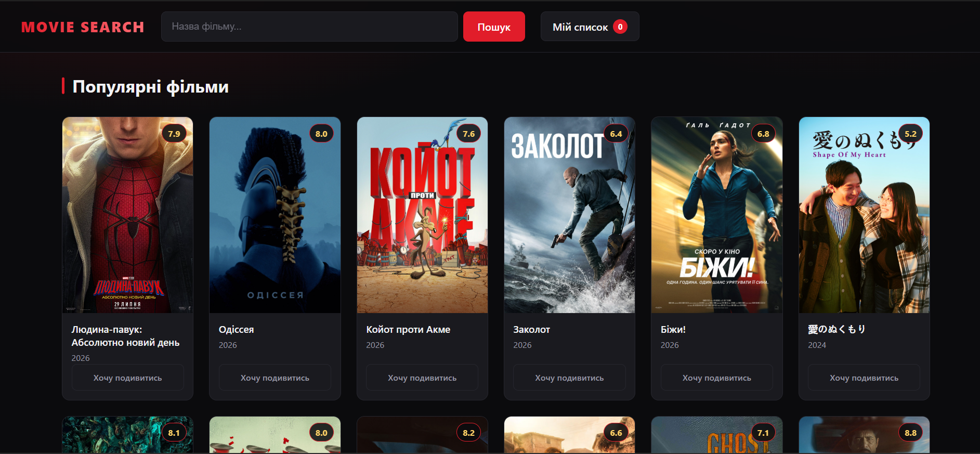The width and height of the screenshot is (980, 454).
Task: Open the Мій список watchlist
Action: click(590, 27)
